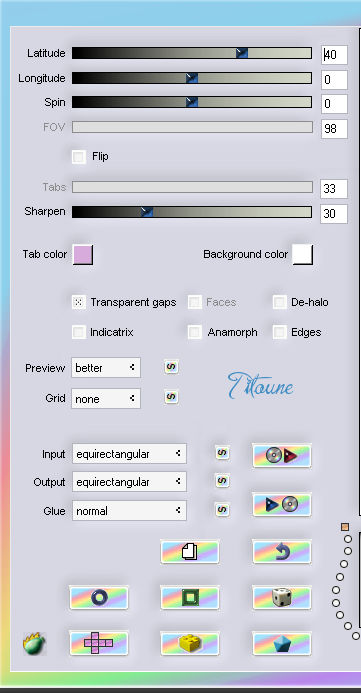This screenshot has height=693, width=361.
Task: Click the yellow brick icon button
Action: pos(190,643)
